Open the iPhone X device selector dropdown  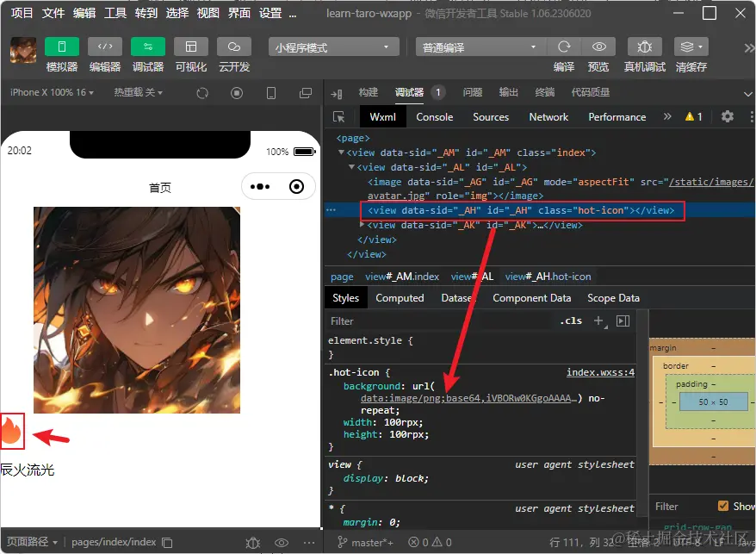[x=52, y=92]
